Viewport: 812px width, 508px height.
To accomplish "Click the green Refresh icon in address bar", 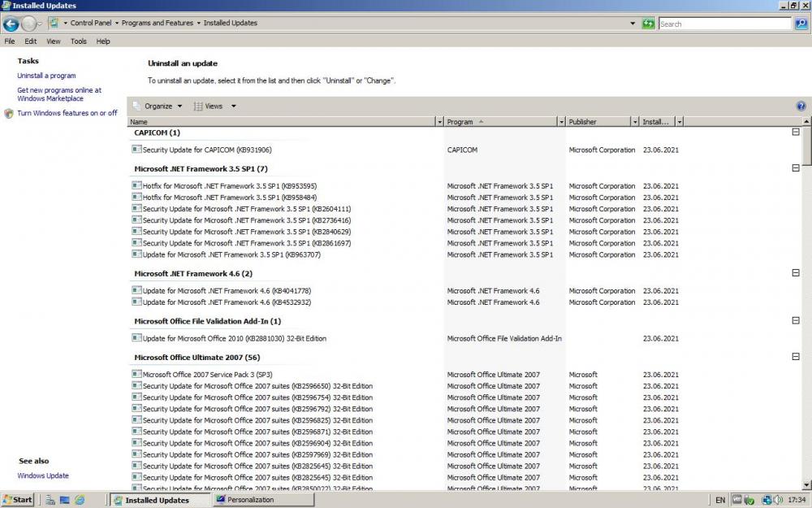I will (x=648, y=24).
